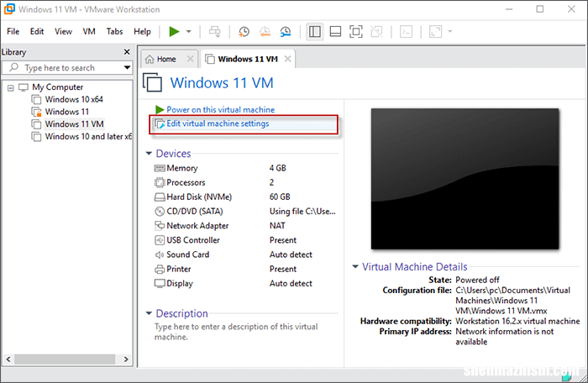Open Processors device settings
The image size is (588, 383).
coord(186,182)
